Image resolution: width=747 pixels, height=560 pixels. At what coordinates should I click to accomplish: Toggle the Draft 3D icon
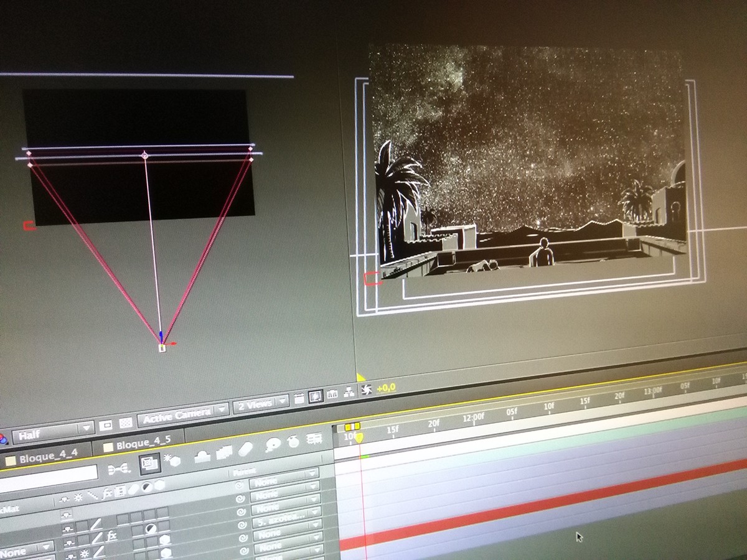tap(171, 460)
